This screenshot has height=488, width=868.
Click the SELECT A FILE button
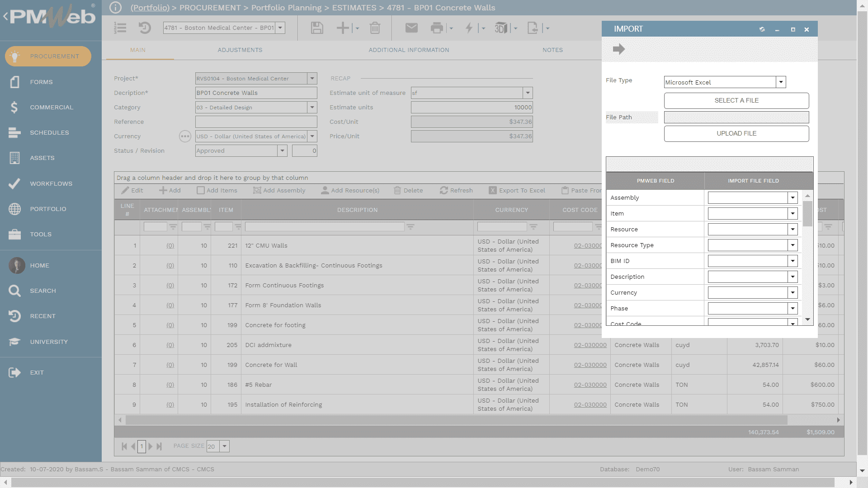pos(736,100)
